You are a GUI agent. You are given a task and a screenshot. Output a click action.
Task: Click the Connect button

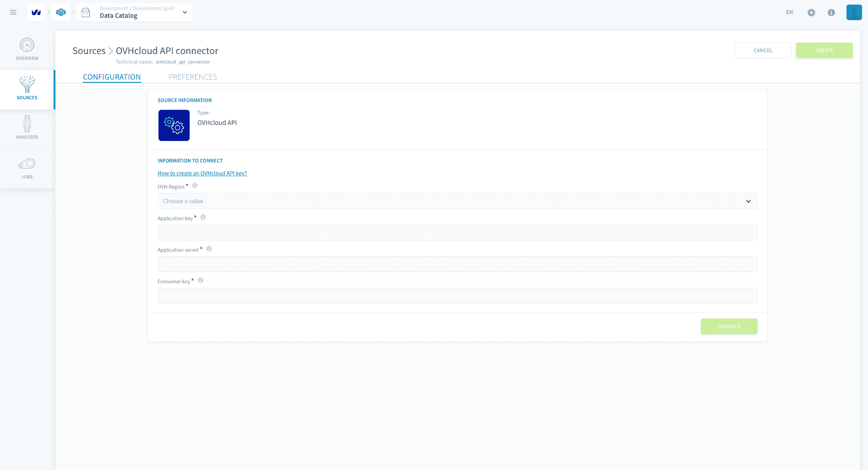pyautogui.click(x=729, y=326)
